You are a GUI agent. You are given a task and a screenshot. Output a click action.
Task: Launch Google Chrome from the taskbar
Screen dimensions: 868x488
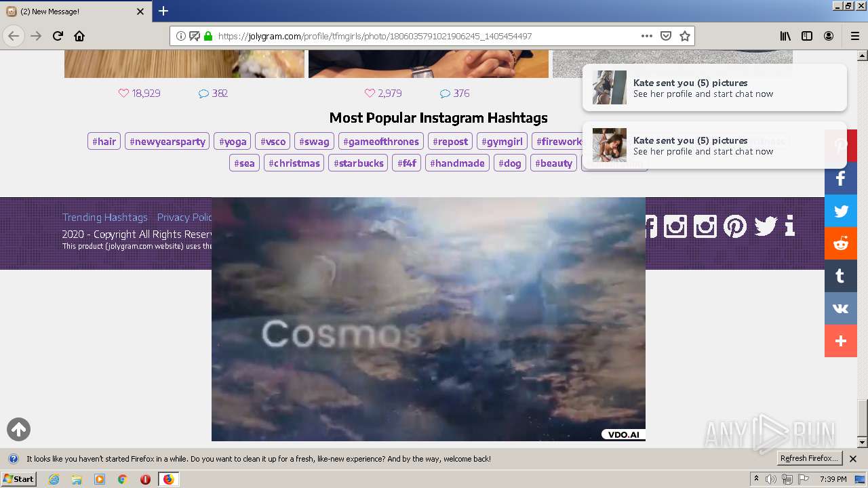(x=122, y=479)
